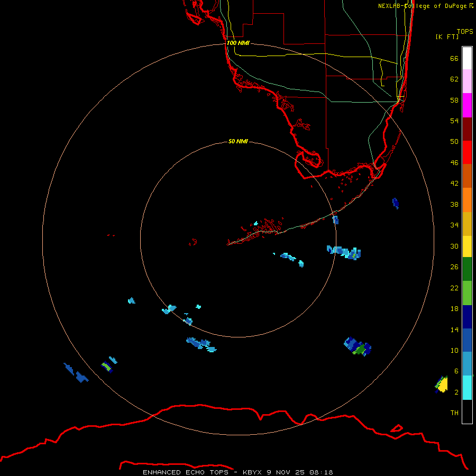This screenshot has width=476, height=476.
Task: Click the 'TH' label under the scale
Action: (x=454, y=413)
